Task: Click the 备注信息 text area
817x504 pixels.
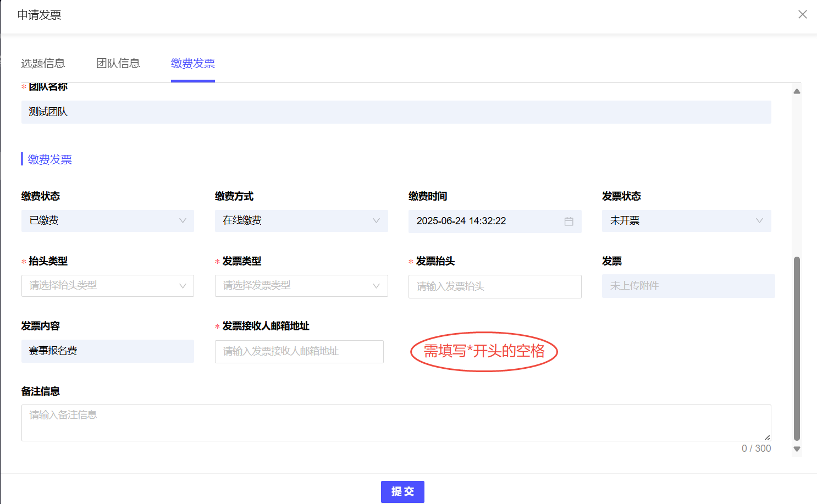Action: point(396,423)
